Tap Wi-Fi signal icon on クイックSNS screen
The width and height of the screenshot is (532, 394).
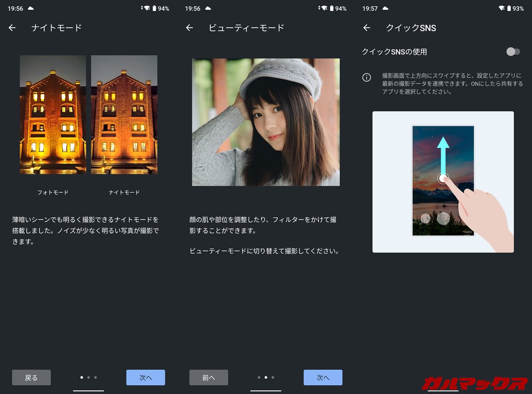[x=501, y=8]
